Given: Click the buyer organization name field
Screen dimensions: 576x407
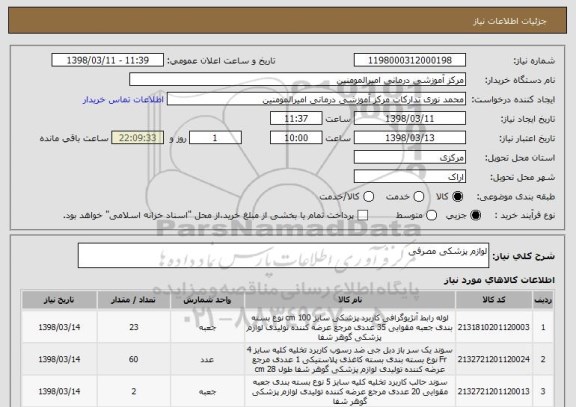Looking at the screenshot, I should (x=298, y=80).
